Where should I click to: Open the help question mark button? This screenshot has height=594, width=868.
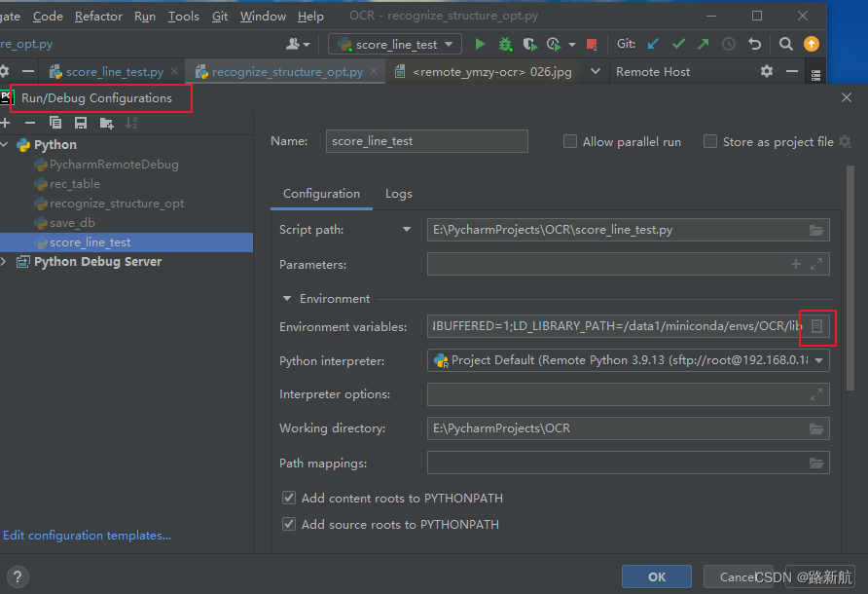coord(18,576)
